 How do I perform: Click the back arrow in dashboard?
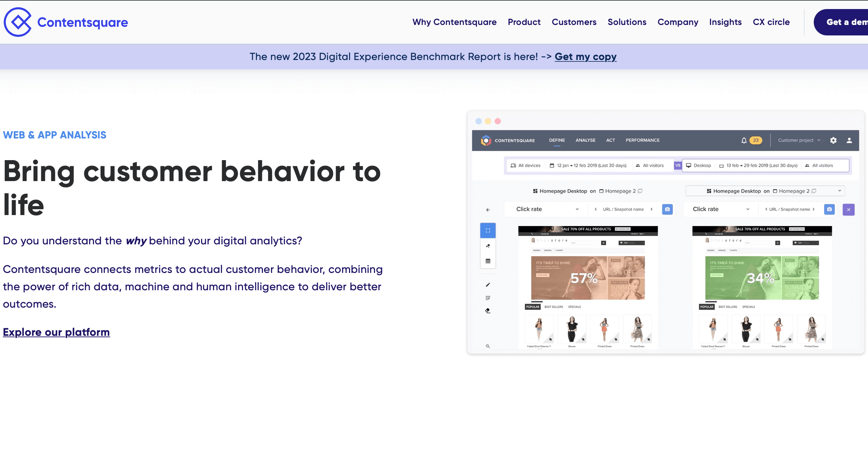[x=488, y=210]
